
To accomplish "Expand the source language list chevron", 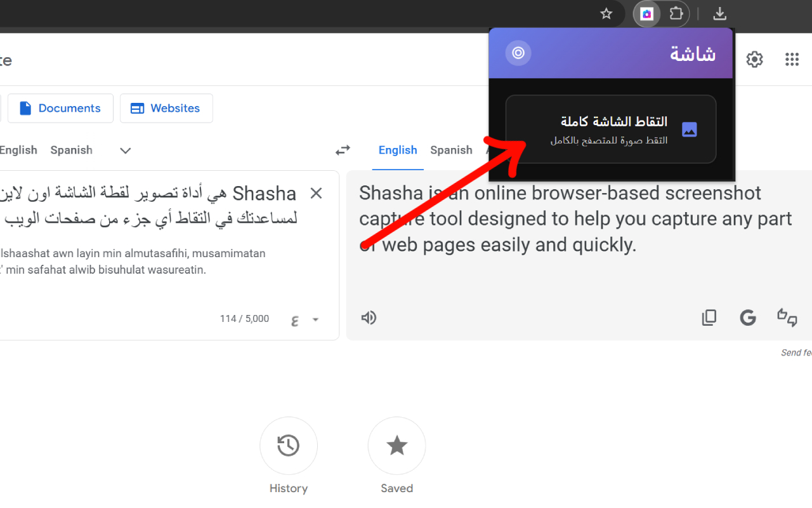I will click(126, 150).
